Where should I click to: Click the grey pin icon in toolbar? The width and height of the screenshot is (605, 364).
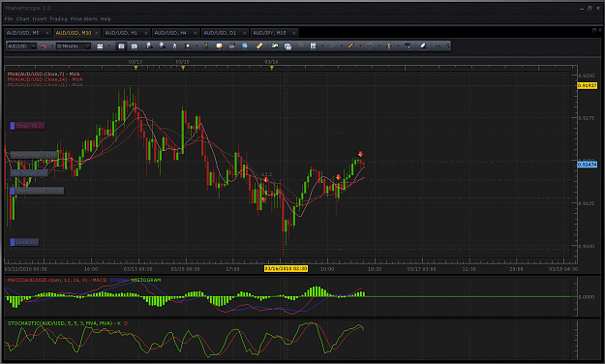point(301,45)
